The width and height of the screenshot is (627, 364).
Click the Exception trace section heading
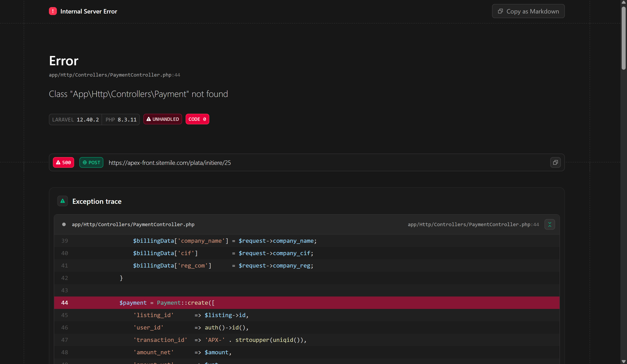coord(97,201)
